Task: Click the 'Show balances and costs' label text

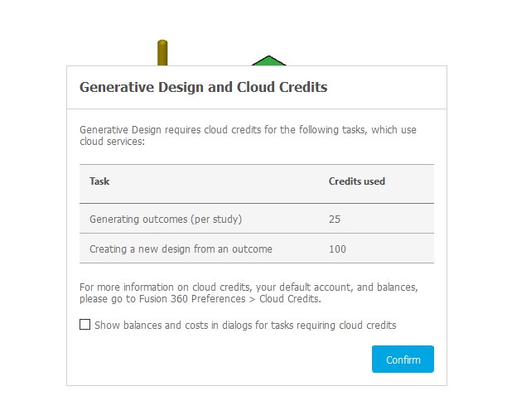Action: click(245, 326)
